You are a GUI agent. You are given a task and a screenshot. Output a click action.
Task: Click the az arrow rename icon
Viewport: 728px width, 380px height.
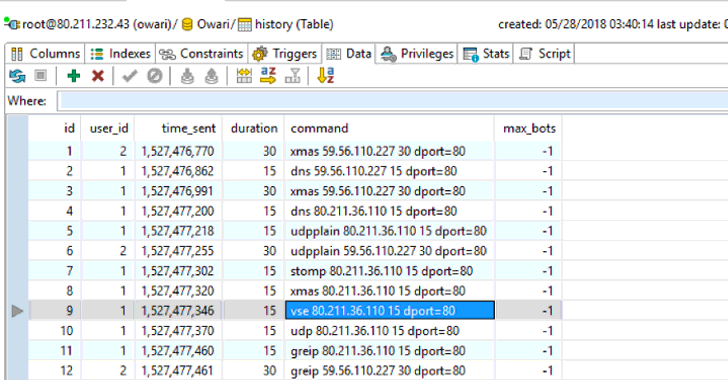point(268,75)
